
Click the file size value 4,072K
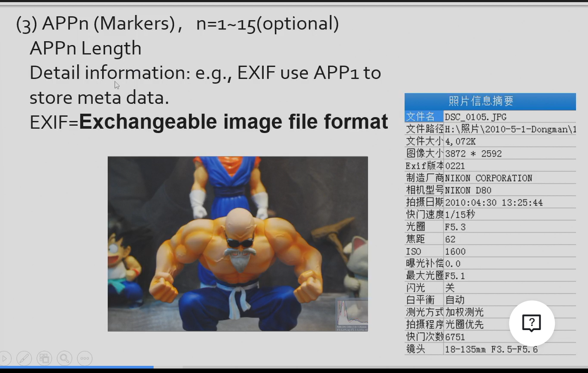(x=460, y=141)
